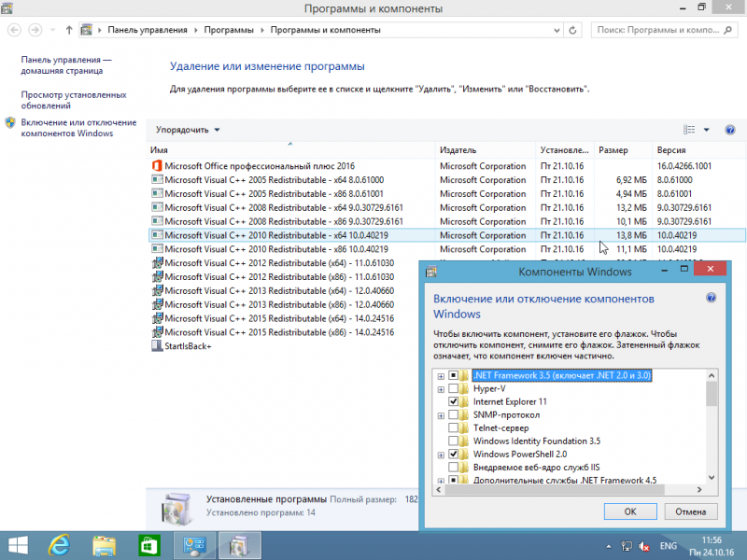Open the Start menu
The image size is (747, 560).
point(18,546)
